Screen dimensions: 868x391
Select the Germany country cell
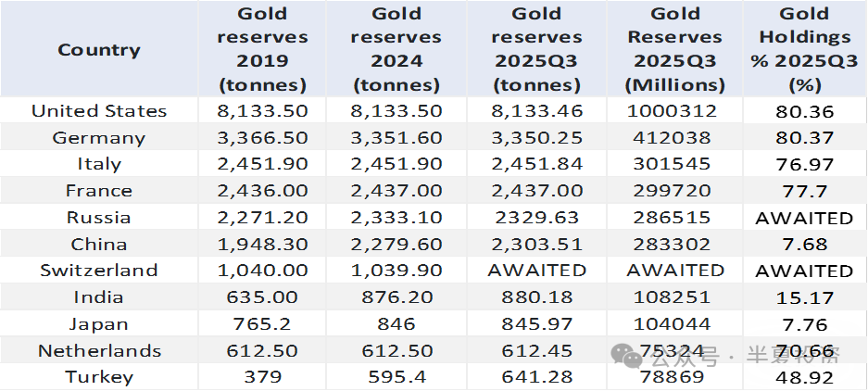(x=99, y=138)
